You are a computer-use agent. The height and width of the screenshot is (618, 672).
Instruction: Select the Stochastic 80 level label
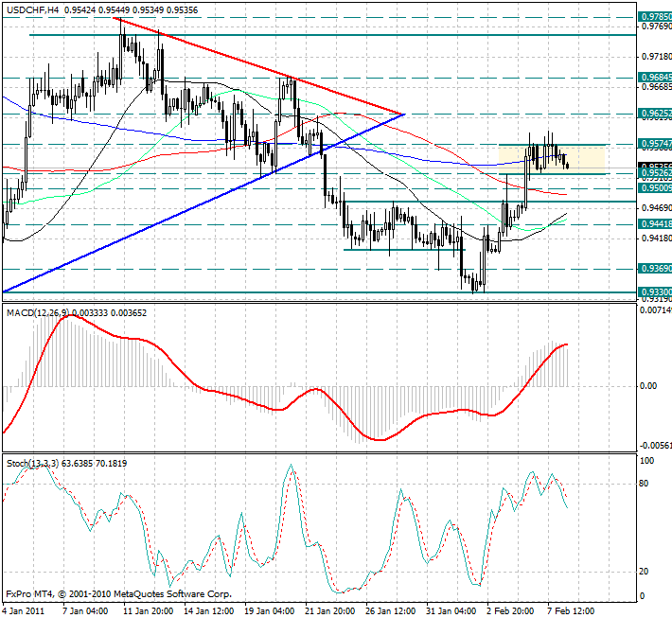click(x=645, y=483)
